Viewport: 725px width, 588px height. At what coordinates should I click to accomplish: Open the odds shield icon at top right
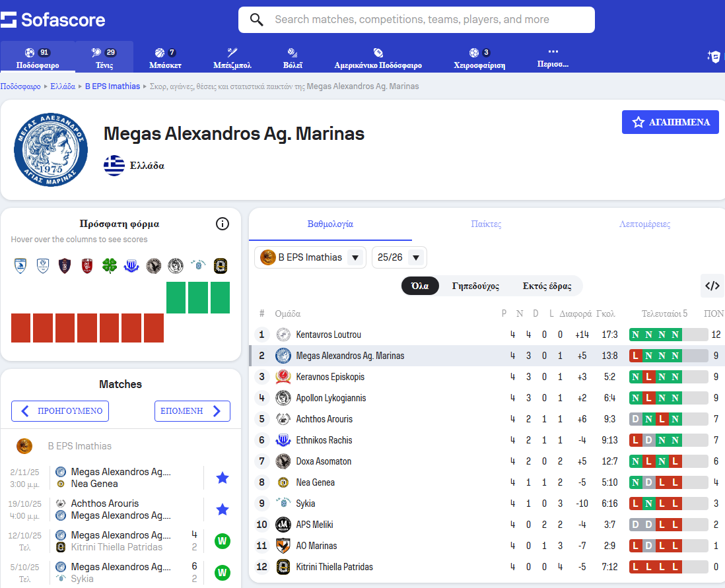click(713, 57)
